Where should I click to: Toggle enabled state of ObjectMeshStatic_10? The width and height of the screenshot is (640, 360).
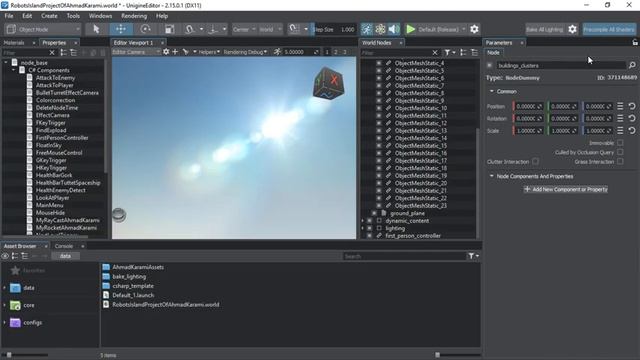click(379, 108)
